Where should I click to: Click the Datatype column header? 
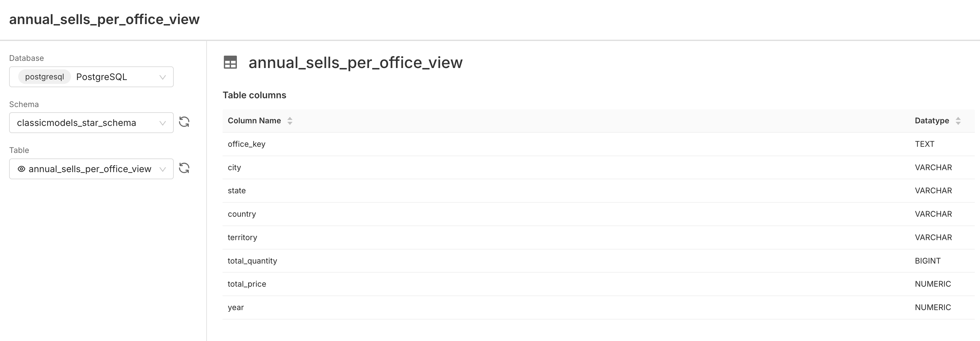pos(932,121)
